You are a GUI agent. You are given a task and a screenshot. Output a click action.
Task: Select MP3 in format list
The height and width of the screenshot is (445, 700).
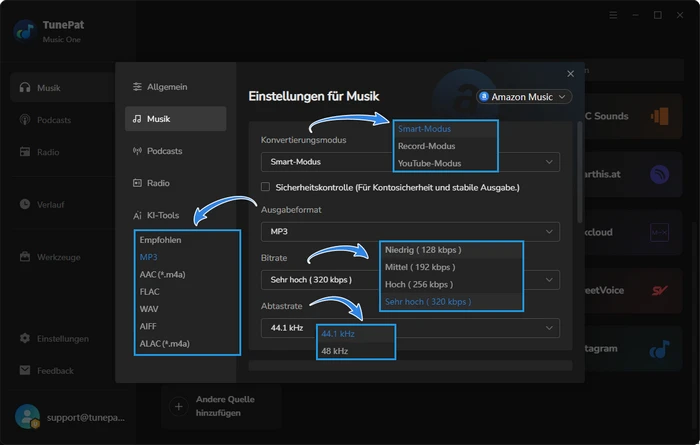[187, 257]
